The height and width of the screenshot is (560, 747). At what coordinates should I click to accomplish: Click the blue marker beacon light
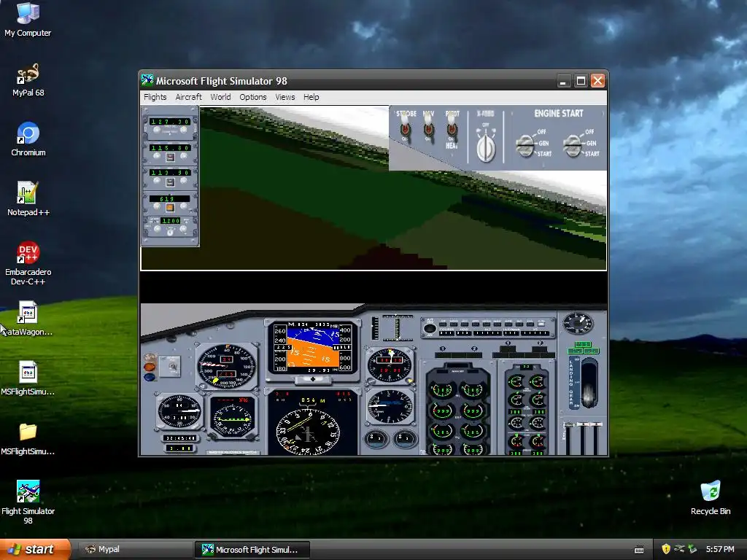(149, 377)
